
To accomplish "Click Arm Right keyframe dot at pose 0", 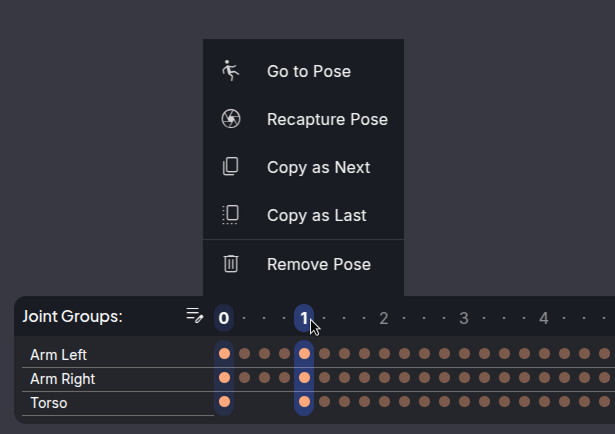I will click(224, 378).
